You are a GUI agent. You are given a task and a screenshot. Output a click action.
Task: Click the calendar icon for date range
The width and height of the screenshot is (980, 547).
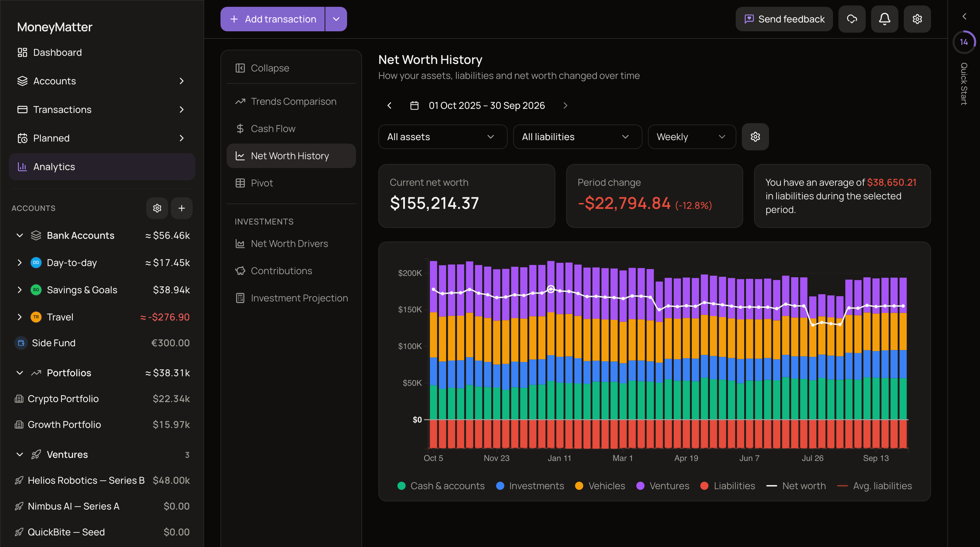[414, 105]
